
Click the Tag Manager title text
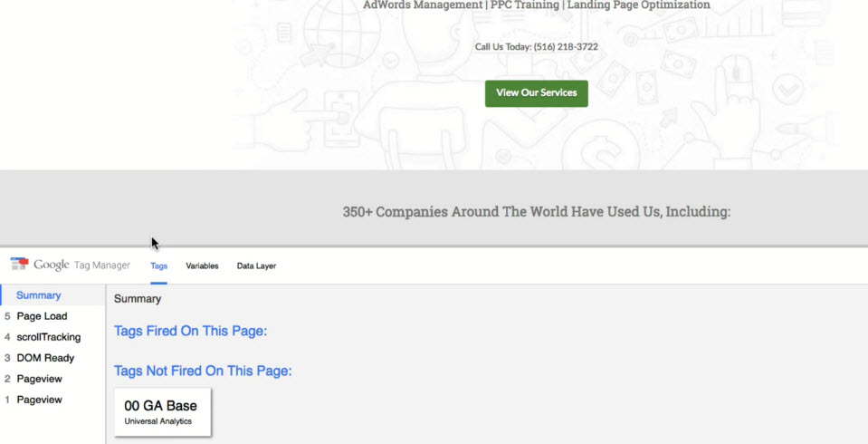(102, 265)
